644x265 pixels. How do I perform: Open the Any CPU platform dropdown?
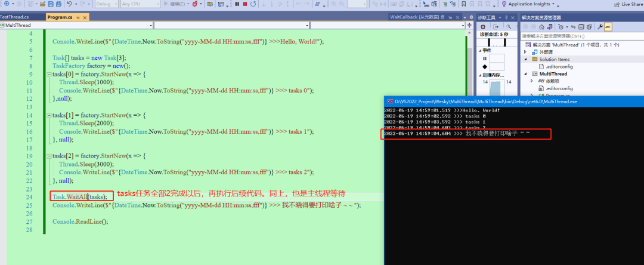point(141,4)
